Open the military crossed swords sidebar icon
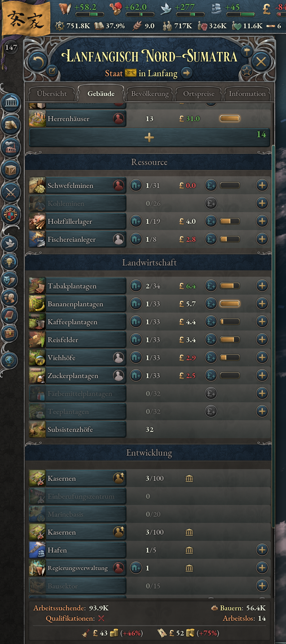This screenshot has width=286, height=644. 9,192
